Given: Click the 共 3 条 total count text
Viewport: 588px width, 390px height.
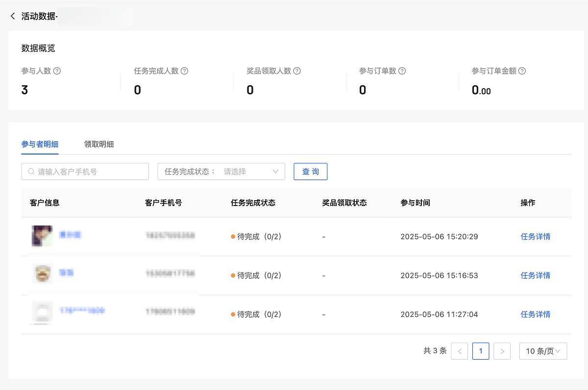Looking at the screenshot, I should click(435, 351).
